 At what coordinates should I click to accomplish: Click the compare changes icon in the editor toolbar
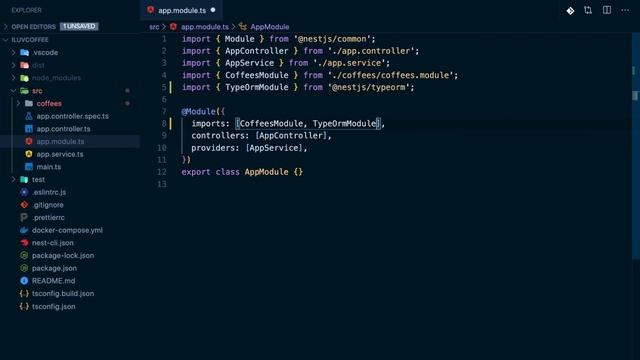[x=588, y=10]
